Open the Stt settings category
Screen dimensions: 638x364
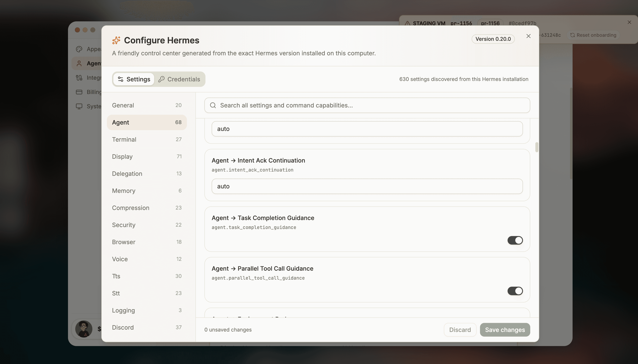click(147, 293)
